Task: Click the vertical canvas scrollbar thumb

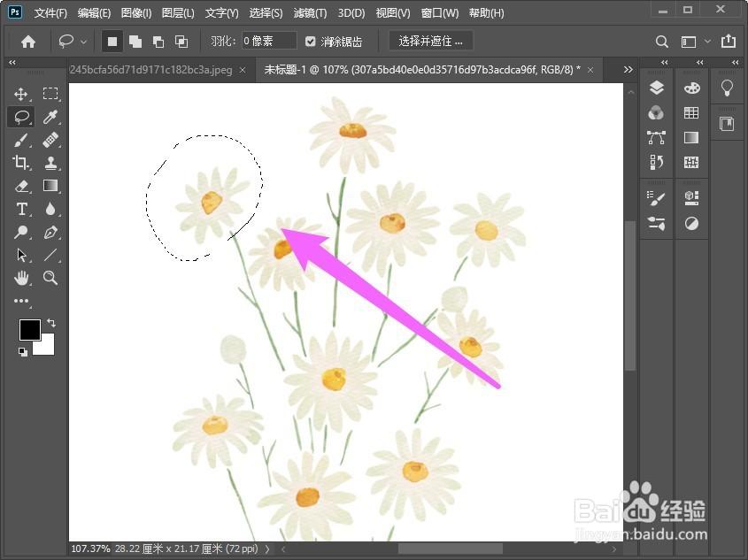Action: [630, 295]
